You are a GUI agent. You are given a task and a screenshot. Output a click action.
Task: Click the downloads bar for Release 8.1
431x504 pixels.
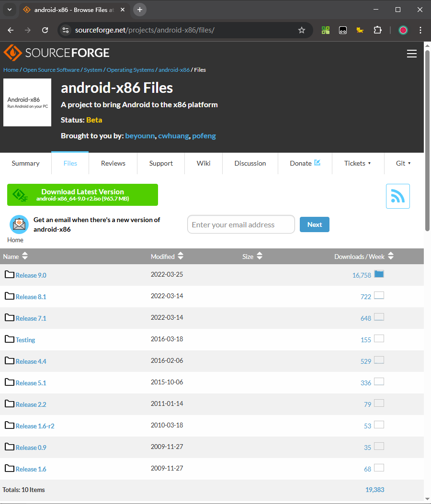coord(379,296)
